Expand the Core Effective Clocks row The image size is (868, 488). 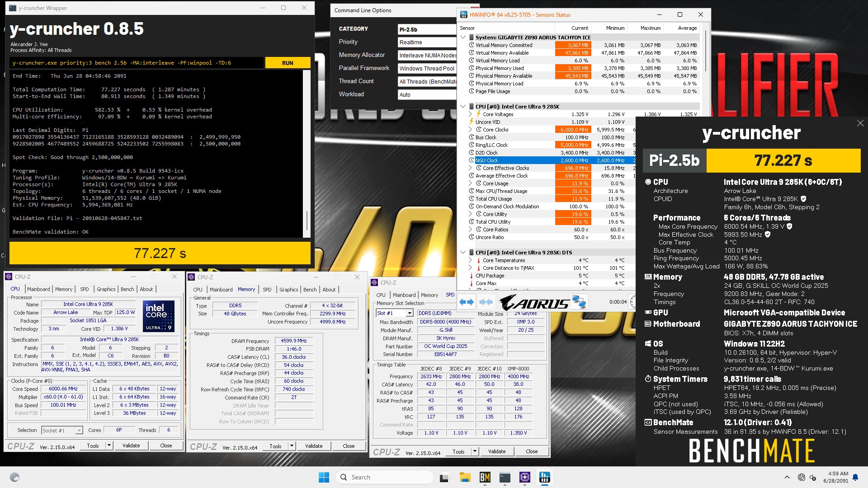point(470,168)
